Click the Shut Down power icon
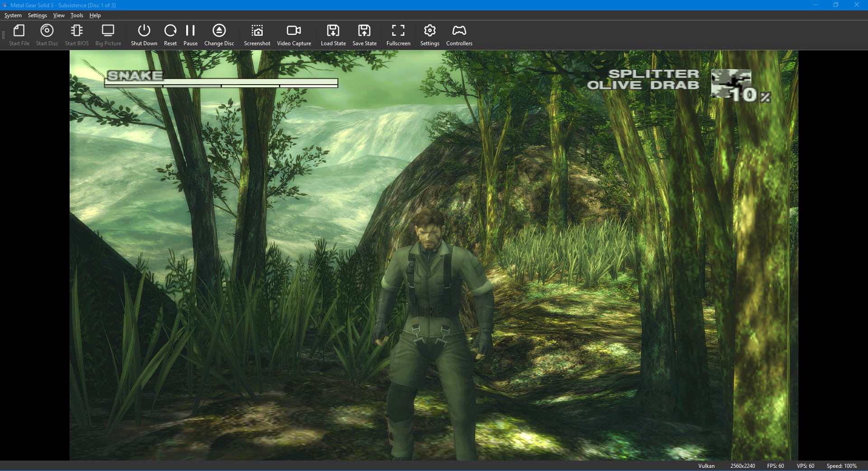Image resolution: width=868 pixels, height=471 pixels. [144, 31]
